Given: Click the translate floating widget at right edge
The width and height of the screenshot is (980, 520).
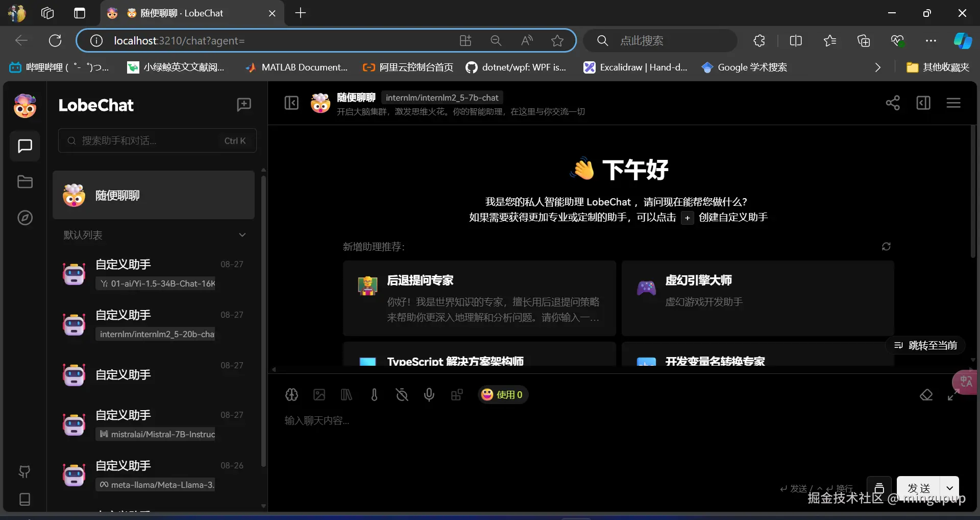Looking at the screenshot, I should [965, 382].
